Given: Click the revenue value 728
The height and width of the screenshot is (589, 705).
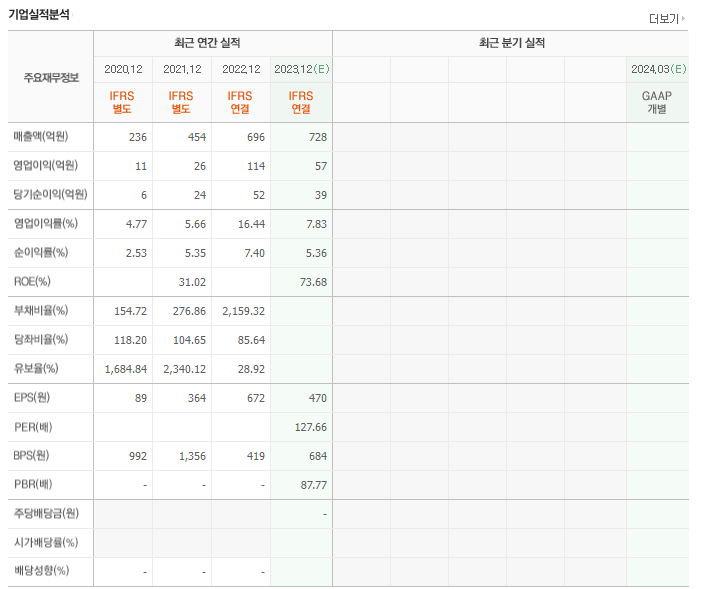Looking at the screenshot, I should tap(318, 137).
